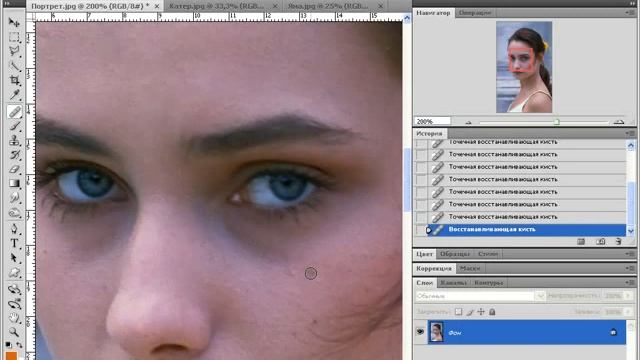The width and height of the screenshot is (640, 360).
Task: Click Navigator zoom out mountain icon
Action: click(468, 122)
